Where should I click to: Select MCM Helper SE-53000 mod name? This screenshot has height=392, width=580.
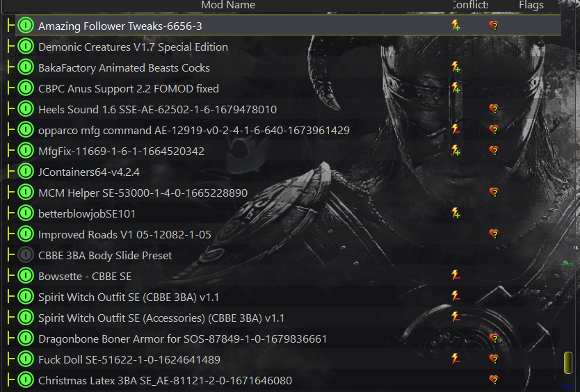[143, 193]
